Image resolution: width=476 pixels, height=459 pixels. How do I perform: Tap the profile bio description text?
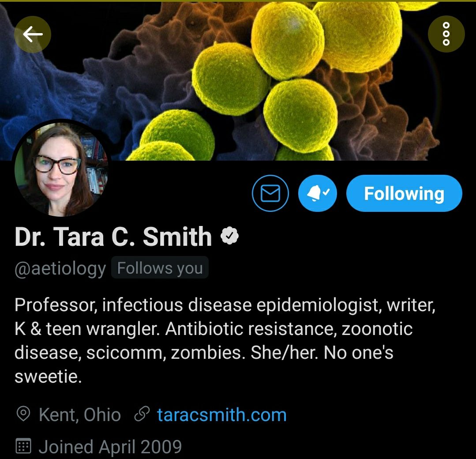point(225,341)
